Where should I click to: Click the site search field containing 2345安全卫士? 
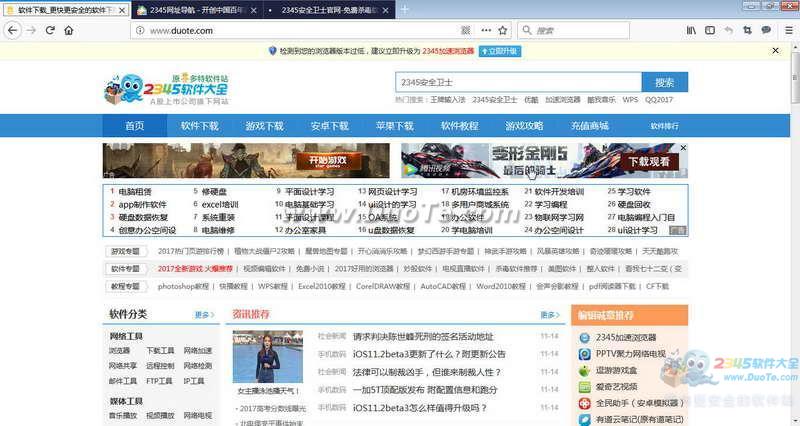click(x=516, y=83)
